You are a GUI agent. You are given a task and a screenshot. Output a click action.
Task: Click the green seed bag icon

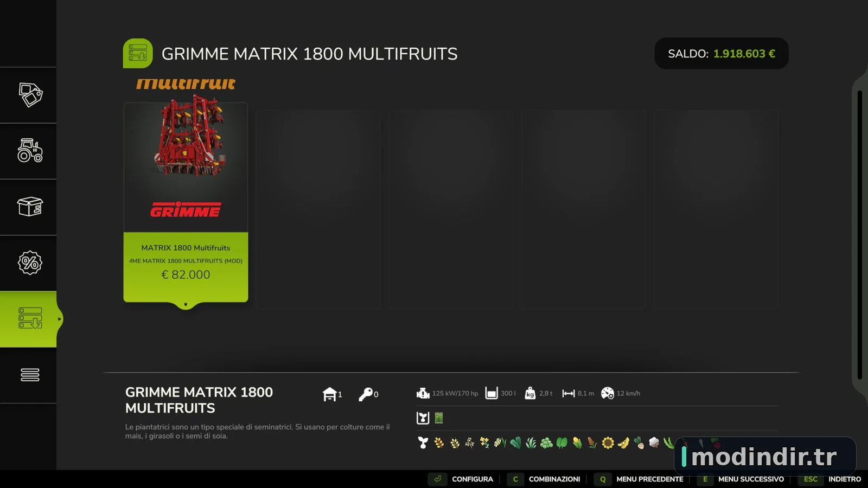point(439,418)
